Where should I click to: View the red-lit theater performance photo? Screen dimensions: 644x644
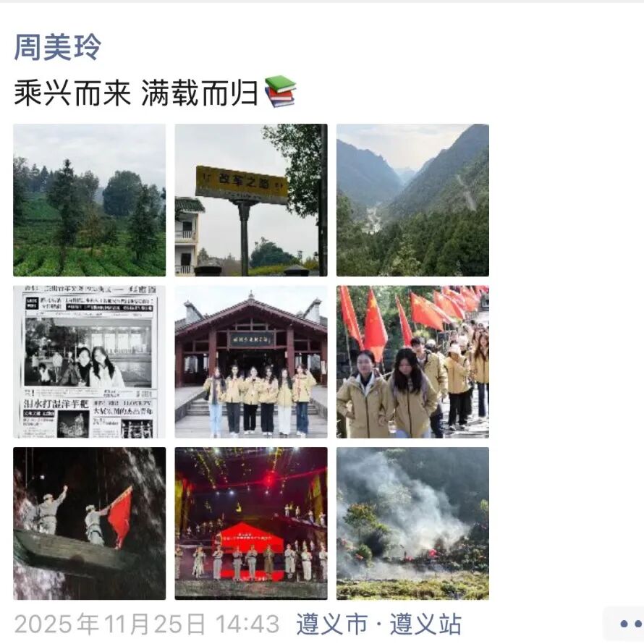point(251,523)
